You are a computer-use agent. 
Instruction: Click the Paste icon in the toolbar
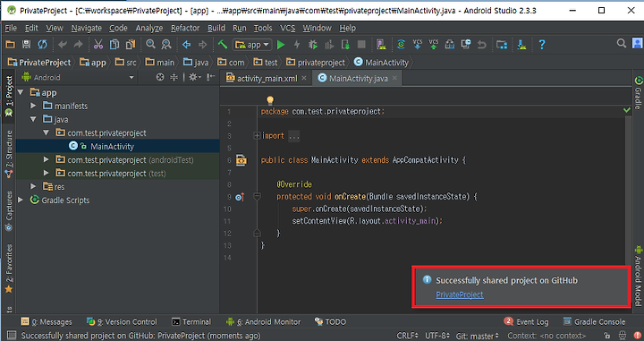coord(131,45)
